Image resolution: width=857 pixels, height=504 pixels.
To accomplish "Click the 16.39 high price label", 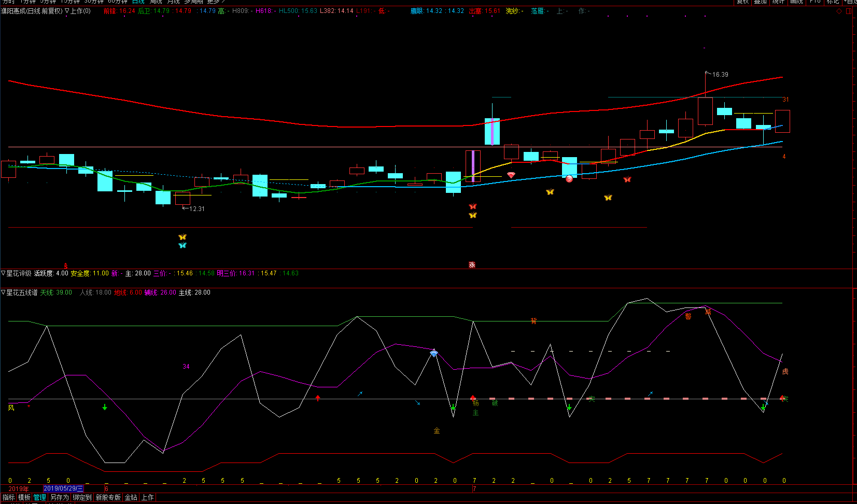I will coord(720,75).
